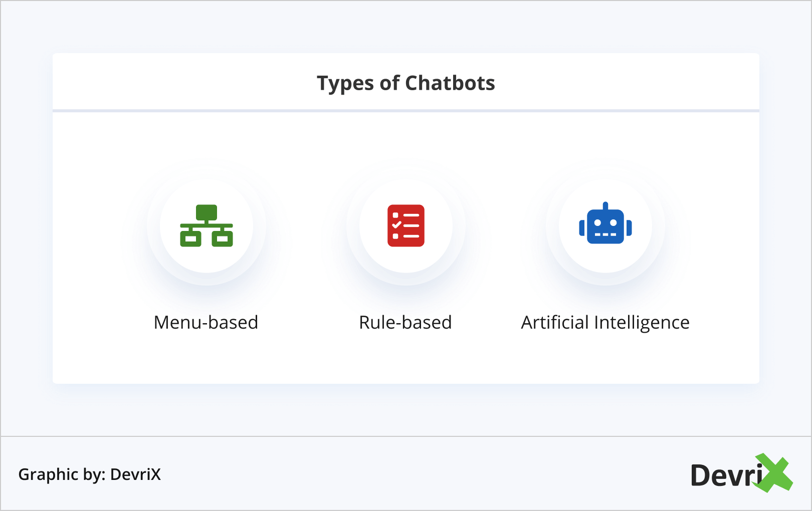The width and height of the screenshot is (812, 511).
Task: Click the word "Chatbots" in the title
Action: click(x=450, y=83)
